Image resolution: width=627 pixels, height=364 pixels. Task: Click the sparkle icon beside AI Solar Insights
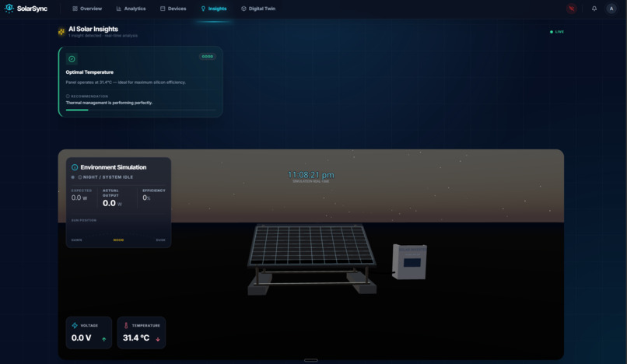[61, 32]
